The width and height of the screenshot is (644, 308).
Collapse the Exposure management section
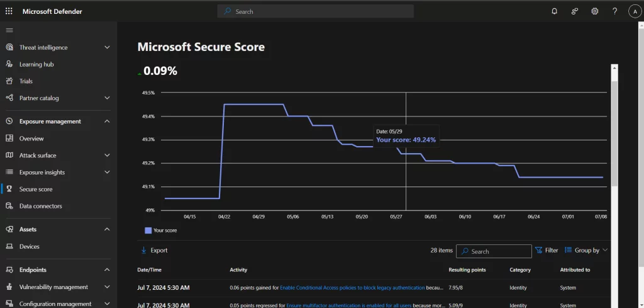107,122
